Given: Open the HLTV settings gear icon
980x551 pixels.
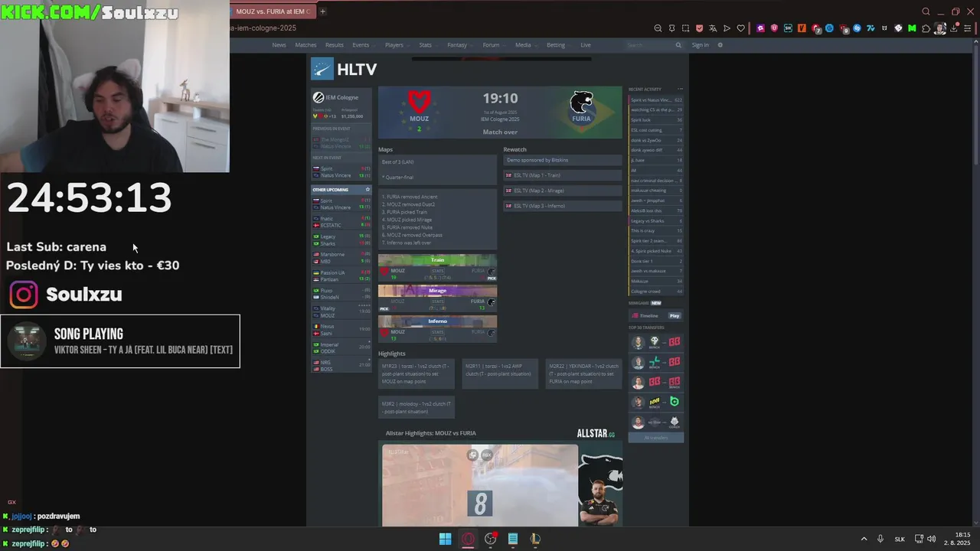Looking at the screenshot, I should (720, 45).
